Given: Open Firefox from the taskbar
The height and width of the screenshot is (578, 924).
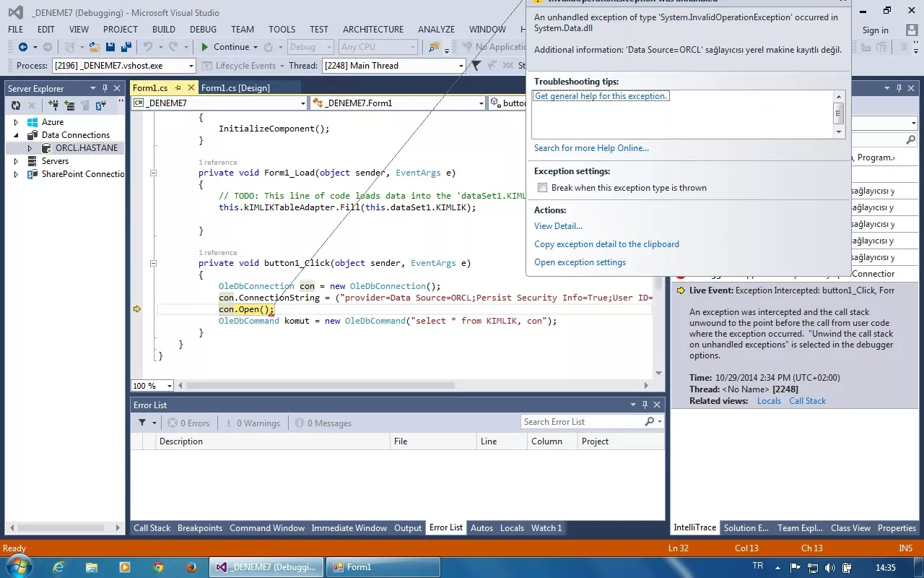Looking at the screenshot, I should tap(191, 567).
